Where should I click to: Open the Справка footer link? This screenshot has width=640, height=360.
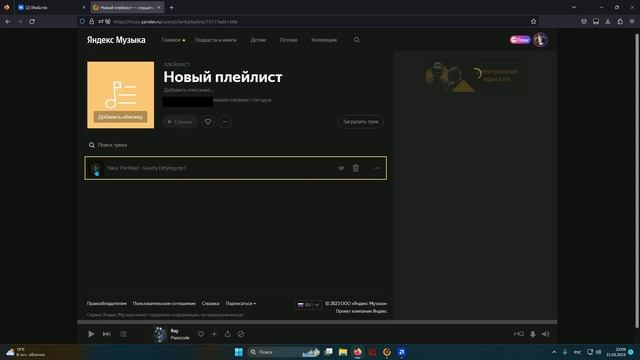(x=211, y=303)
